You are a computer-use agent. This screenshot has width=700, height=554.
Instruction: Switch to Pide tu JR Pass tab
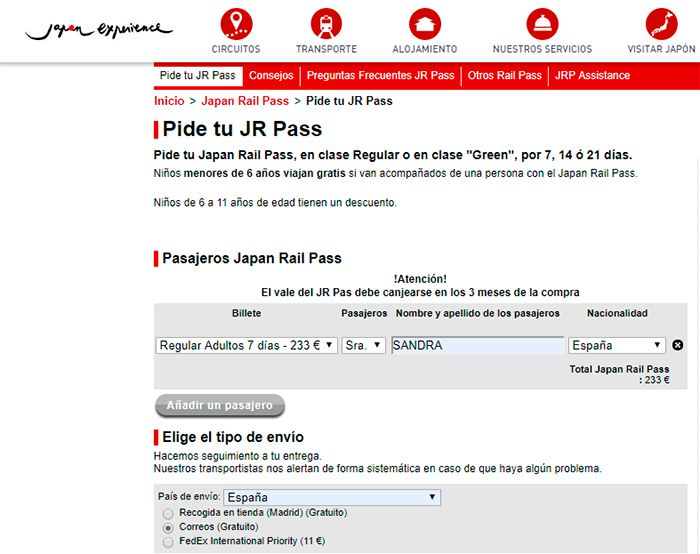(198, 75)
